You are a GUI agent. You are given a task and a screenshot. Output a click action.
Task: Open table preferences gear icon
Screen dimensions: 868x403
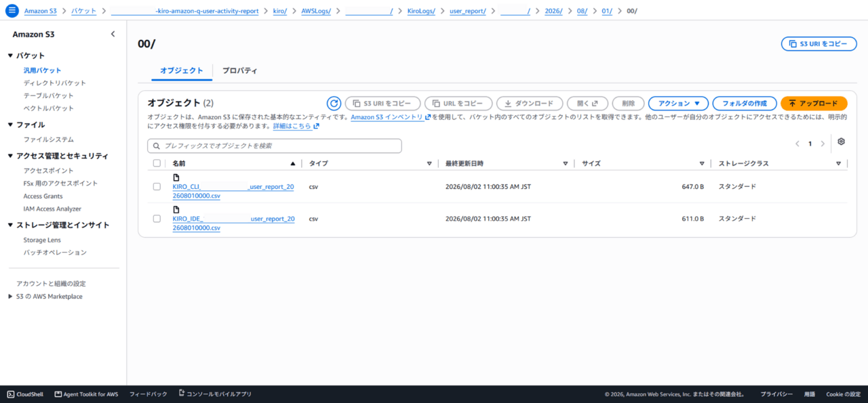point(841,142)
